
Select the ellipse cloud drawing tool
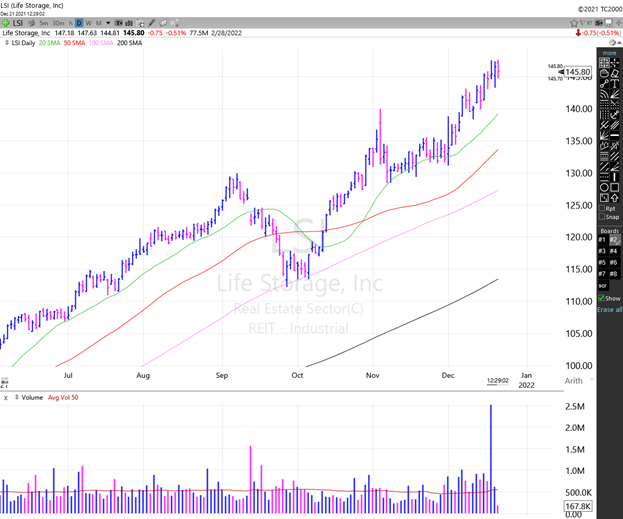(x=604, y=73)
